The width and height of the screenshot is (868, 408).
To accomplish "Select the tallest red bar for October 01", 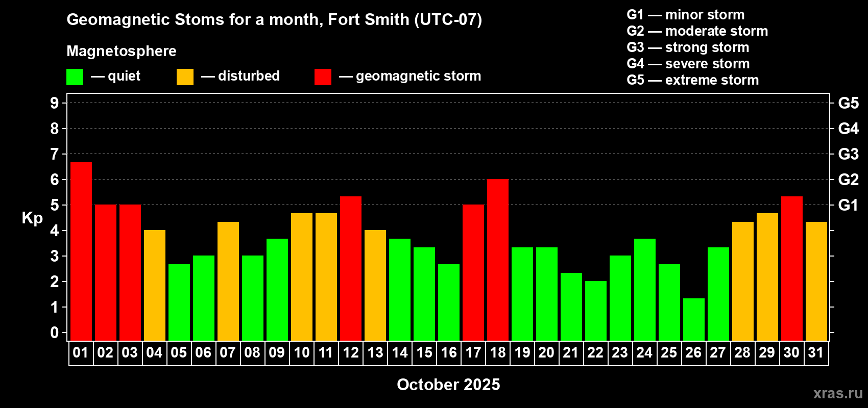I will pyautogui.click(x=81, y=251).
